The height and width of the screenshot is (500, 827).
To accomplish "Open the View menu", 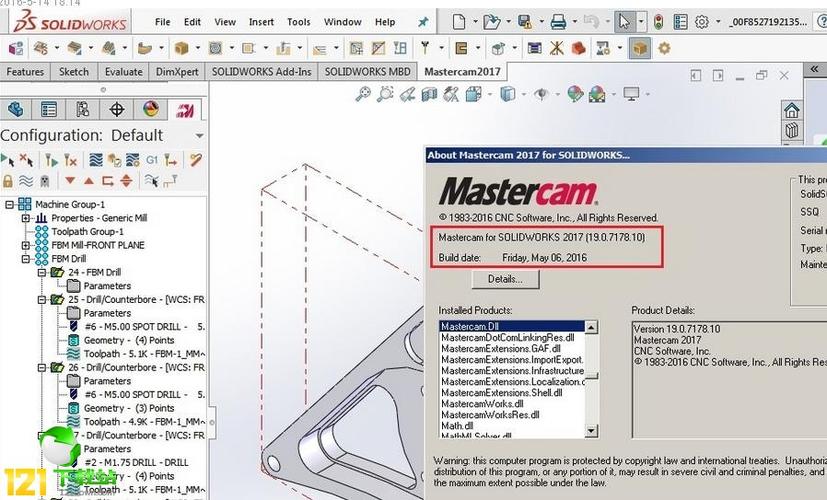I will pyautogui.click(x=225, y=22).
